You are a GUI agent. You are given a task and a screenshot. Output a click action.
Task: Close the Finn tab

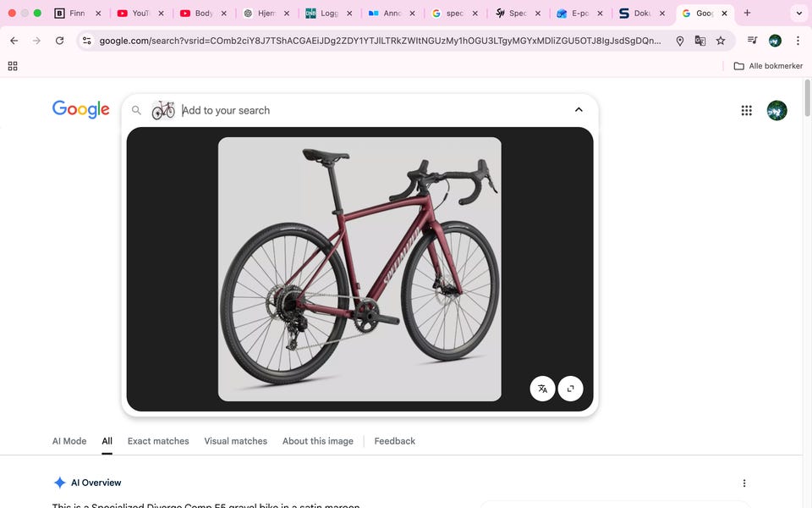tap(98, 14)
